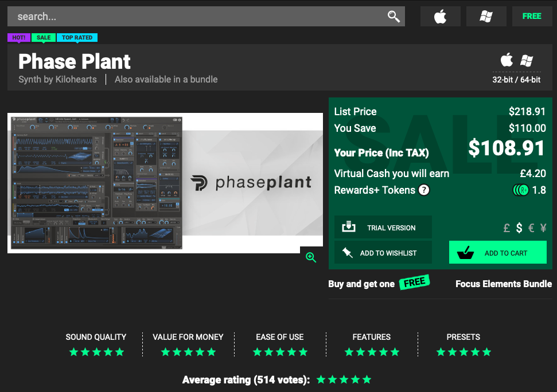This screenshot has width=557, height=392.
Task: Select the HOT! tag
Action: point(19,38)
